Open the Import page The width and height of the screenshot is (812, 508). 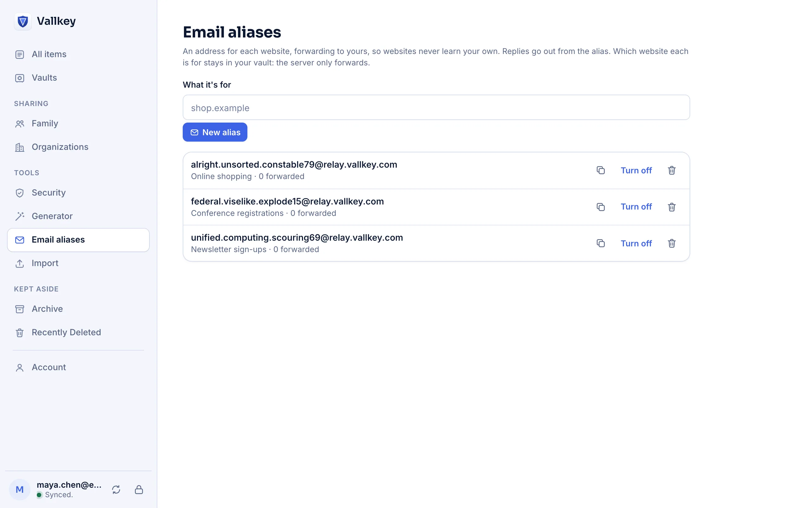tap(78, 263)
